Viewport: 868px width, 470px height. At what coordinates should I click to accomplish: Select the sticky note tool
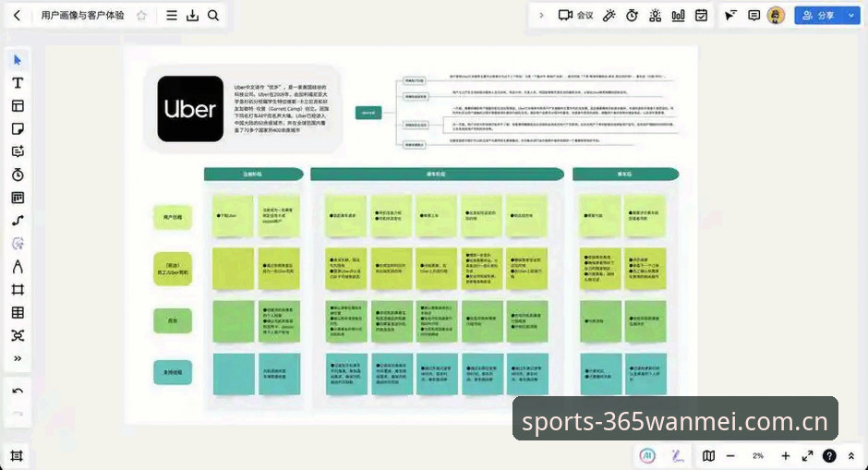(18, 129)
